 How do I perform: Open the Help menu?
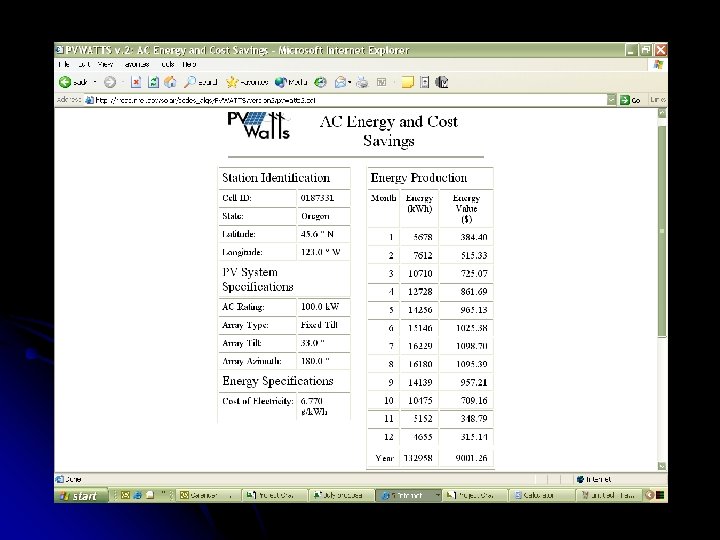(x=189, y=64)
